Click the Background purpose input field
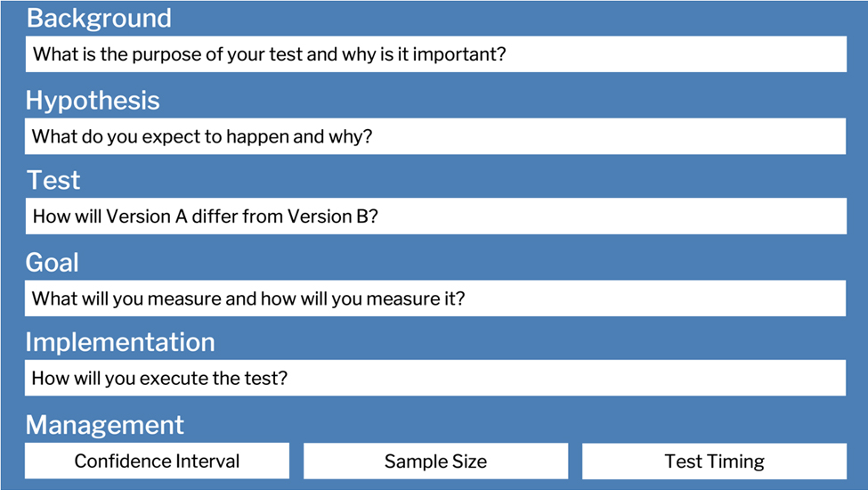Viewport: 868px width, 490px height. pos(435,54)
